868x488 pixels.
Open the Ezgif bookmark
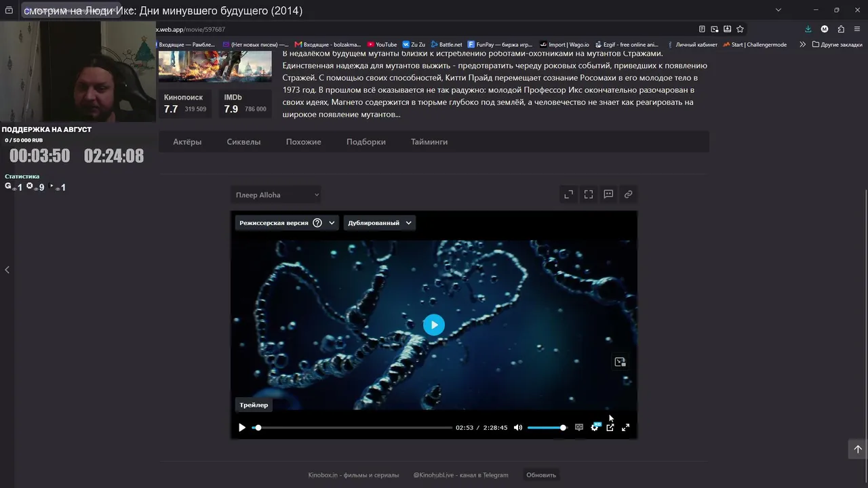pyautogui.click(x=628, y=45)
